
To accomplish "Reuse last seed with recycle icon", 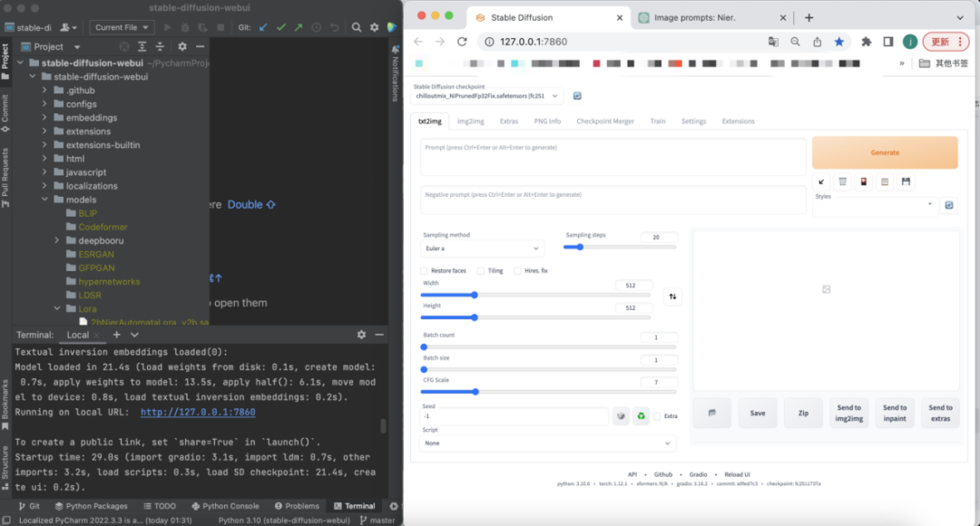I will pyautogui.click(x=642, y=416).
